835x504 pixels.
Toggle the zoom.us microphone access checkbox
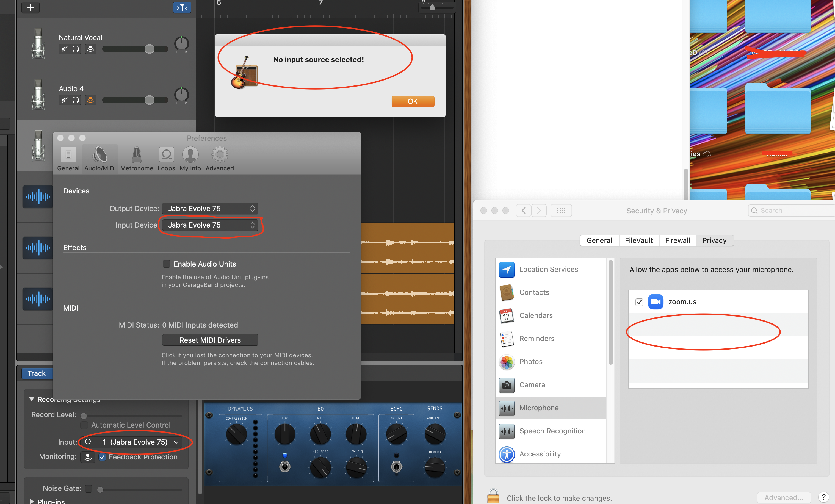pyautogui.click(x=639, y=301)
